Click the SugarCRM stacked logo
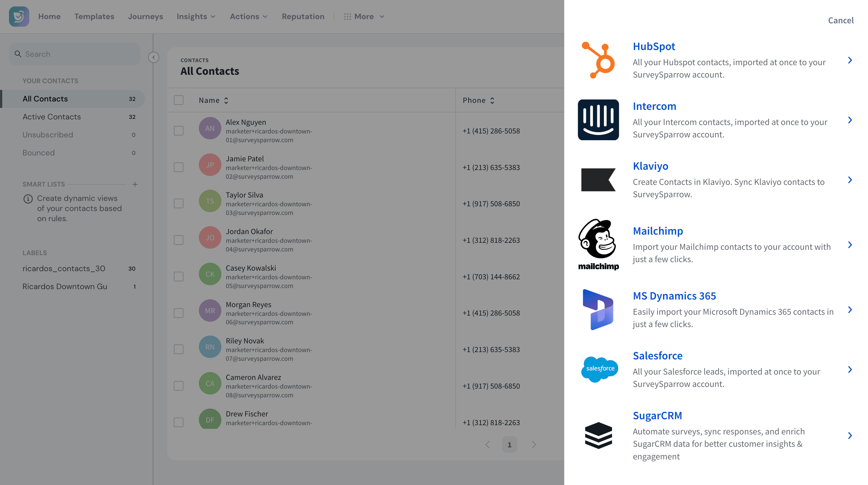868x485 pixels. [599, 436]
